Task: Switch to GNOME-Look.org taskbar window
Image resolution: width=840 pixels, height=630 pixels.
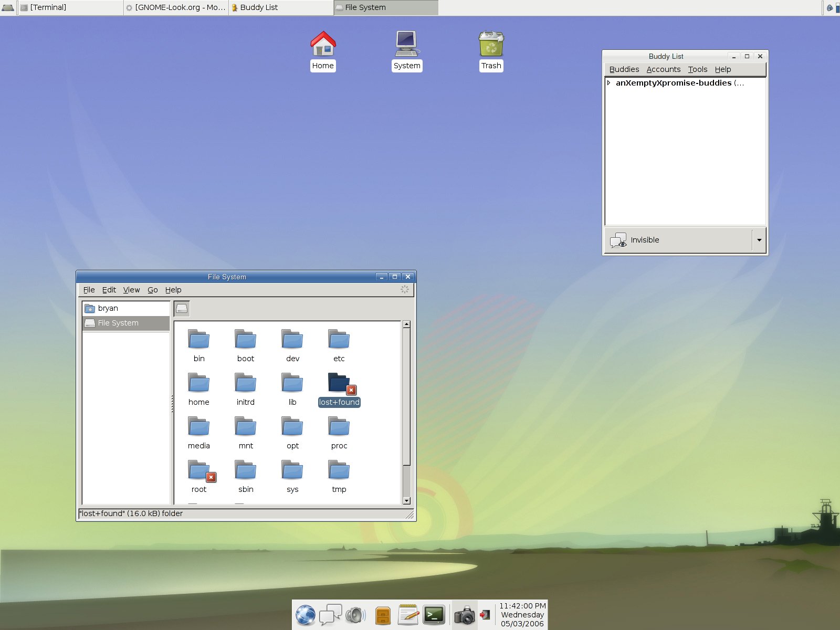Action: tap(176, 7)
